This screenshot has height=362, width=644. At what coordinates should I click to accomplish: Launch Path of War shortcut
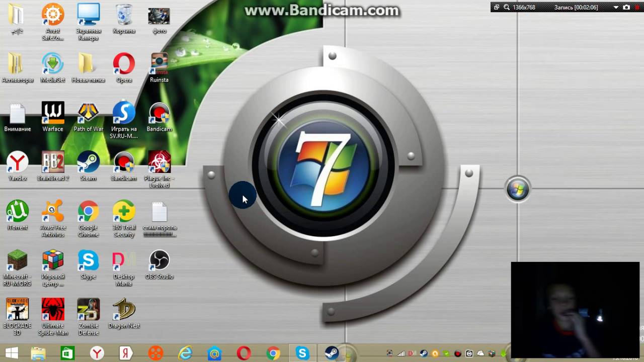tap(88, 117)
